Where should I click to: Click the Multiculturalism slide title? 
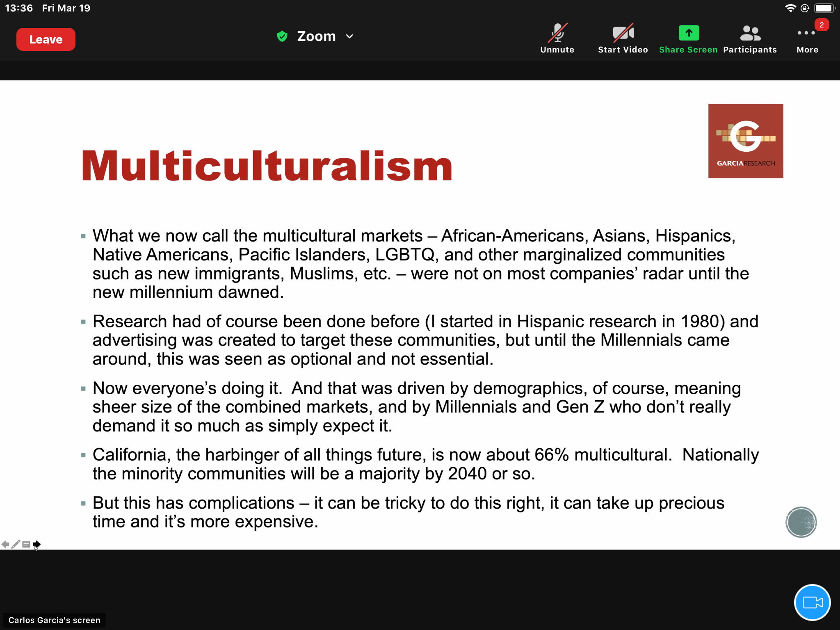click(x=267, y=165)
